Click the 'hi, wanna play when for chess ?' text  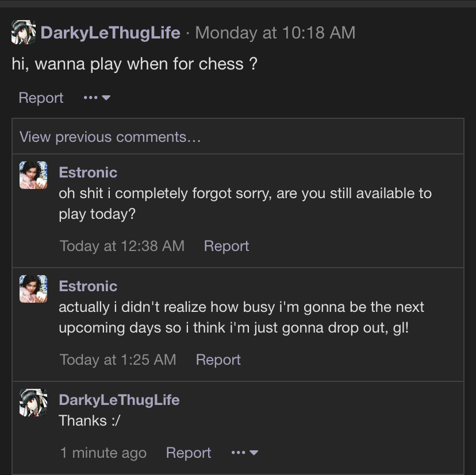pos(135,64)
